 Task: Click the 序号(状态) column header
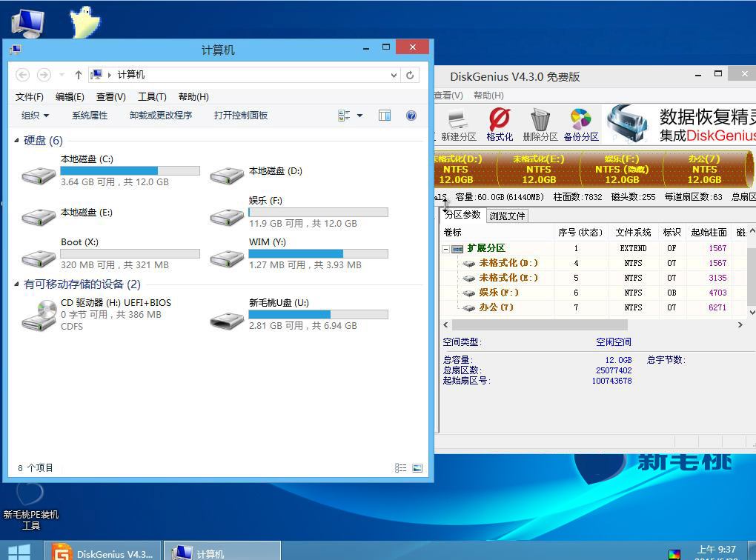(580, 233)
